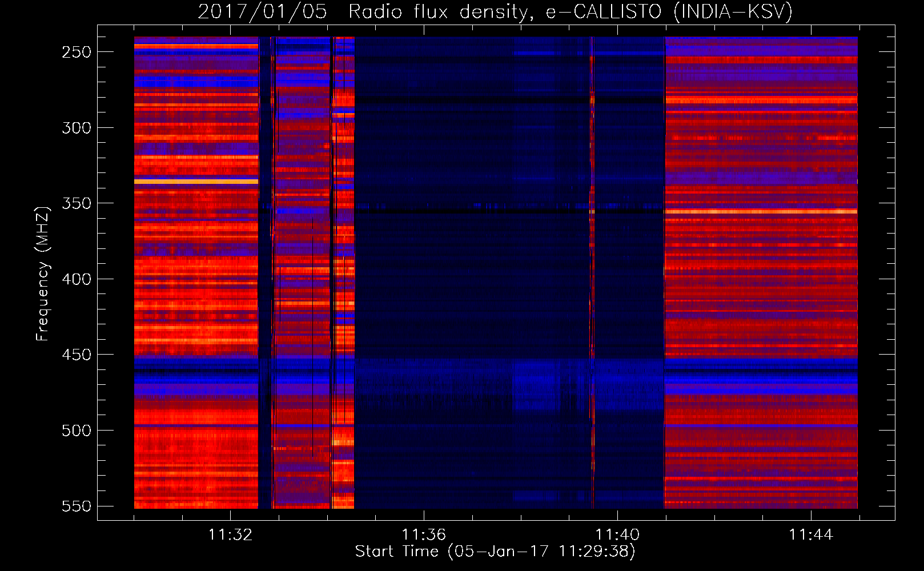Click the 'Start Time (05-Jan-17 11:29:38)' label
This screenshot has width=924, height=571.
point(495,552)
